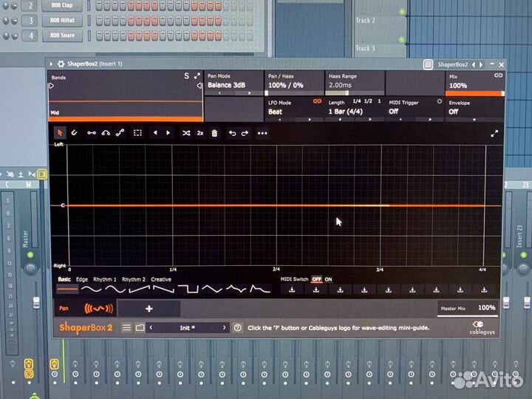Image resolution: width=532 pixels, height=399 pixels.
Task: Open ShaperBox2 plugin window gear options
Action: pyautogui.click(x=61, y=64)
